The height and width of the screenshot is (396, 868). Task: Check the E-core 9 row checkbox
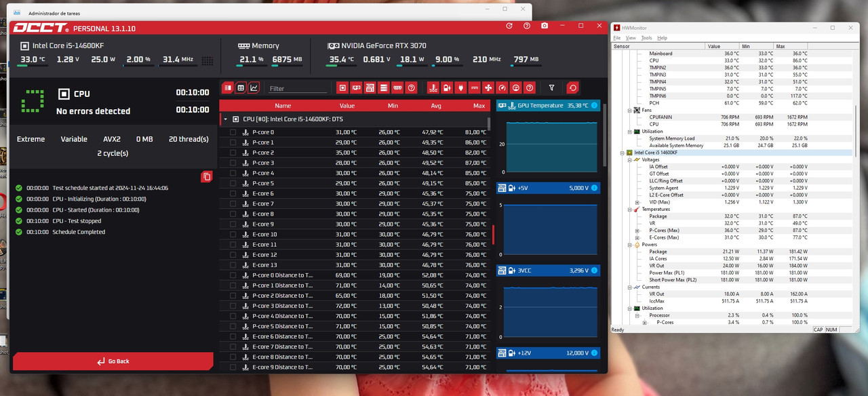(233, 224)
